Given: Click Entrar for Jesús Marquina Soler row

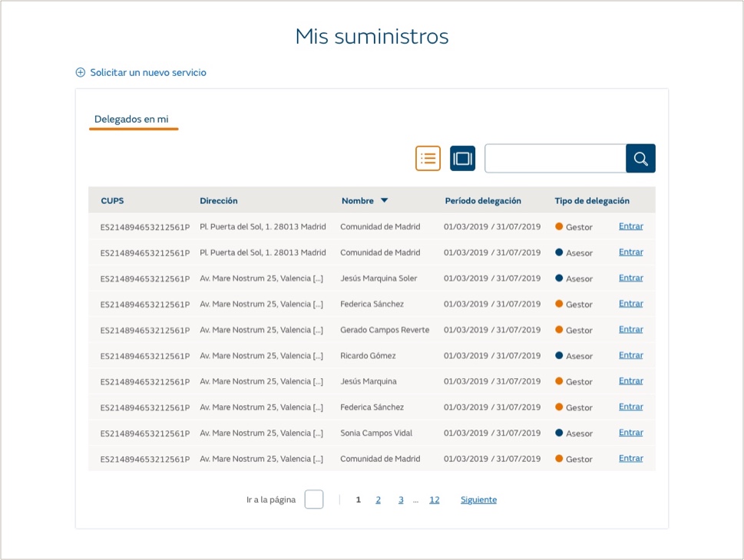Looking at the screenshot, I should [x=631, y=278].
